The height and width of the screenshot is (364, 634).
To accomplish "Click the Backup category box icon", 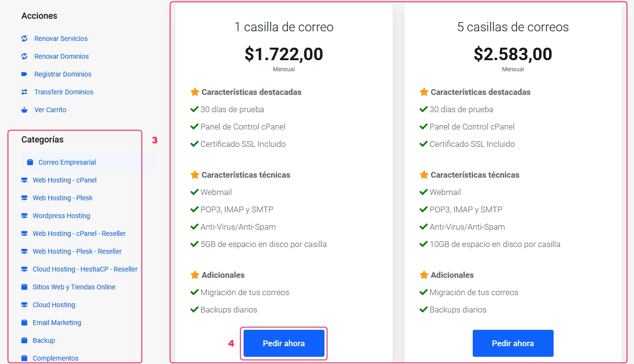I will tap(25, 340).
